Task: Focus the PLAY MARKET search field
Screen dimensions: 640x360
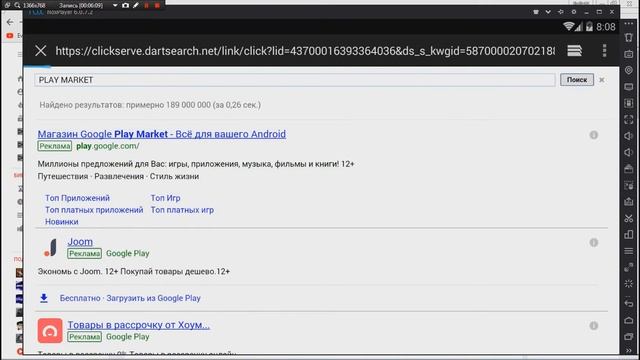Action: tap(295, 80)
